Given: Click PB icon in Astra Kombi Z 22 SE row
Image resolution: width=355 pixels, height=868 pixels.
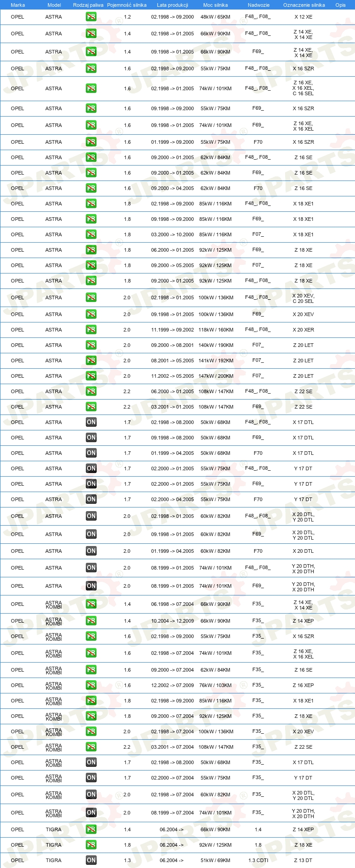Looking at the screenshot, I should [x=91, y=747].
